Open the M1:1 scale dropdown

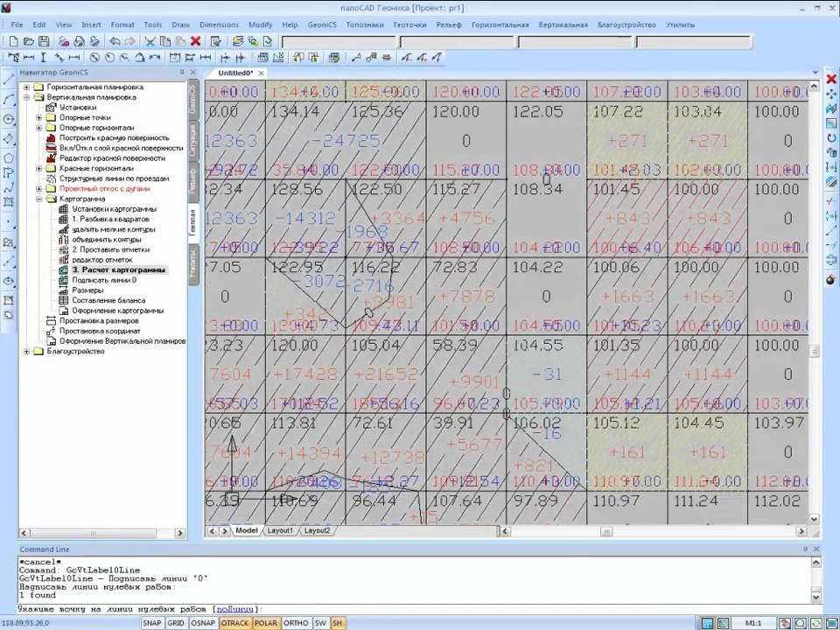pyautogui.click(x=753, y=623)
